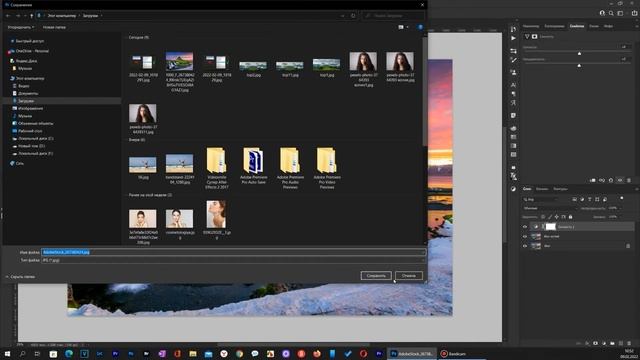Select Рабочий стол in dialog sidebar

[30, 131]
